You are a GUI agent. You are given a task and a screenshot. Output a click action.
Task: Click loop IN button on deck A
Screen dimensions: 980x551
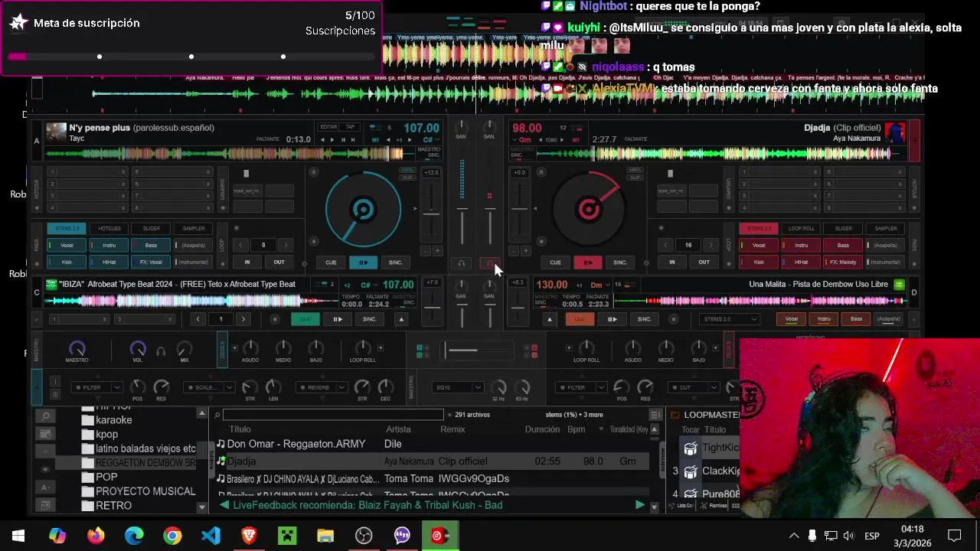pyautogui.click(x=247, y=262)
